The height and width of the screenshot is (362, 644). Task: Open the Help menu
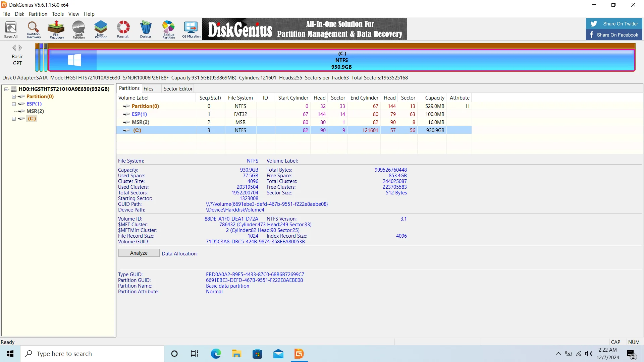[x=89, y=14]
